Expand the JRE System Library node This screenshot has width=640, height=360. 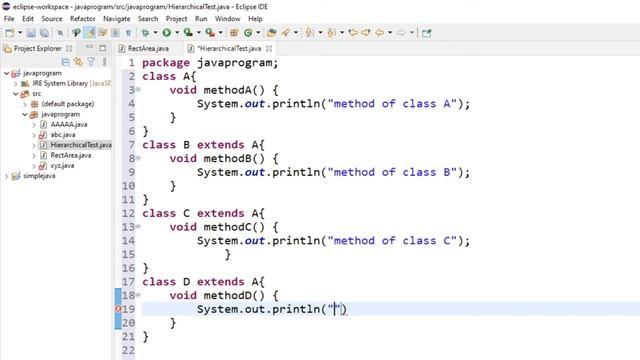tap(16, 84)
